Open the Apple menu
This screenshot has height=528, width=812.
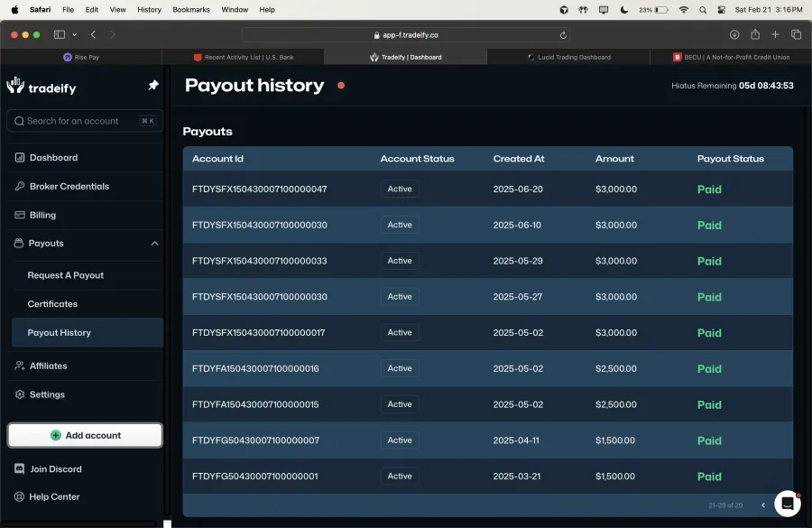pyautogui.click(x=15, y=9)
